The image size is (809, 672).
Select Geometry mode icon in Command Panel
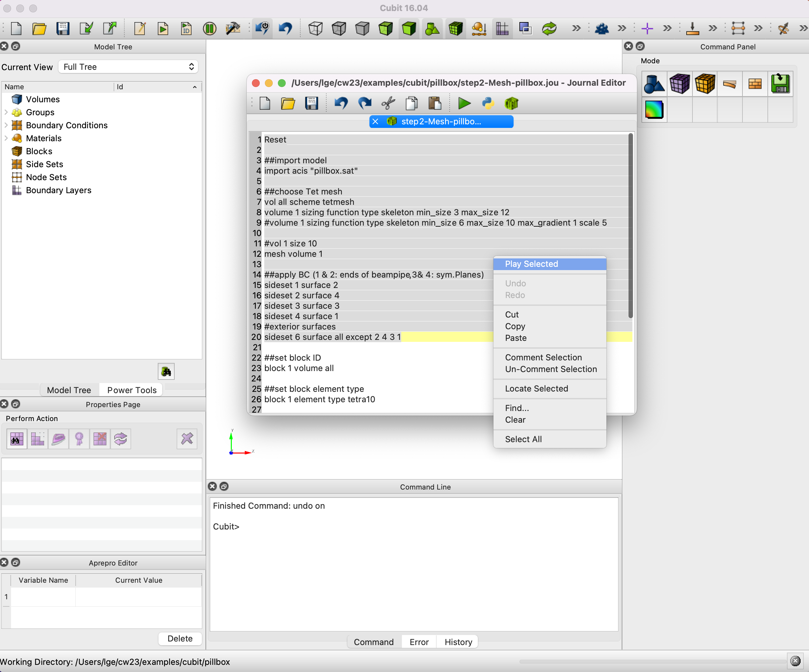pyautogui.click(x=654, y=84)
